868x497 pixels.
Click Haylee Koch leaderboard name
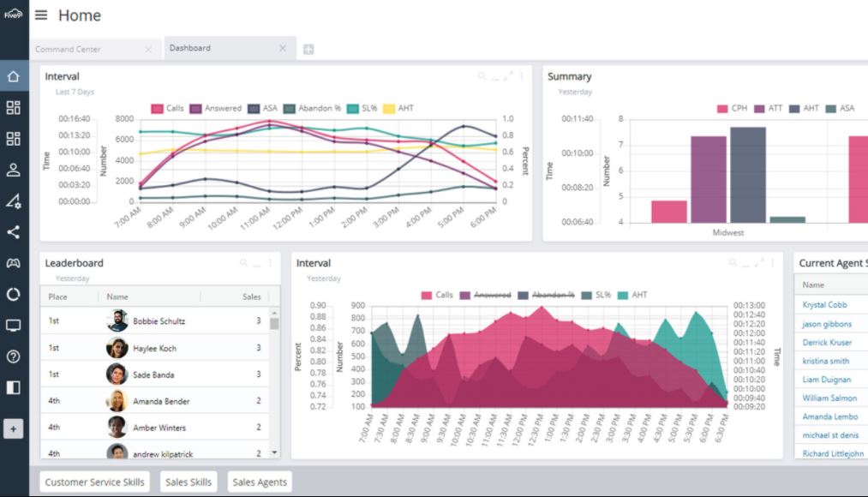154,348
